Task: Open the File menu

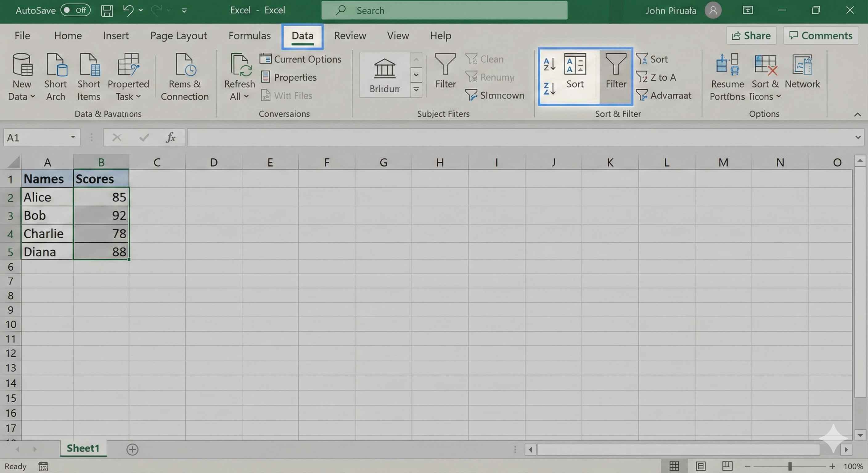Action: click(x=22, y=36)
